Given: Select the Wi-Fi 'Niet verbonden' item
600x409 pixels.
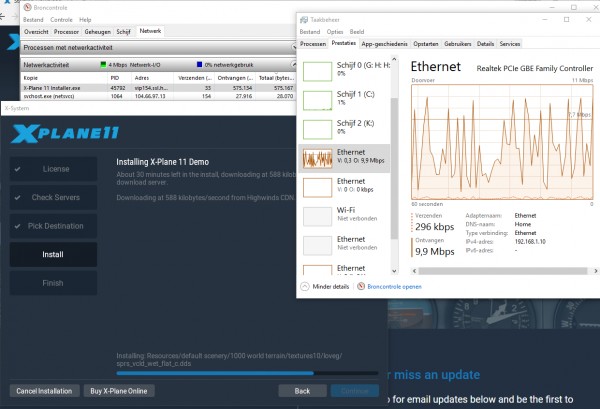Looking at the screenshot, I should coord(344,216).
